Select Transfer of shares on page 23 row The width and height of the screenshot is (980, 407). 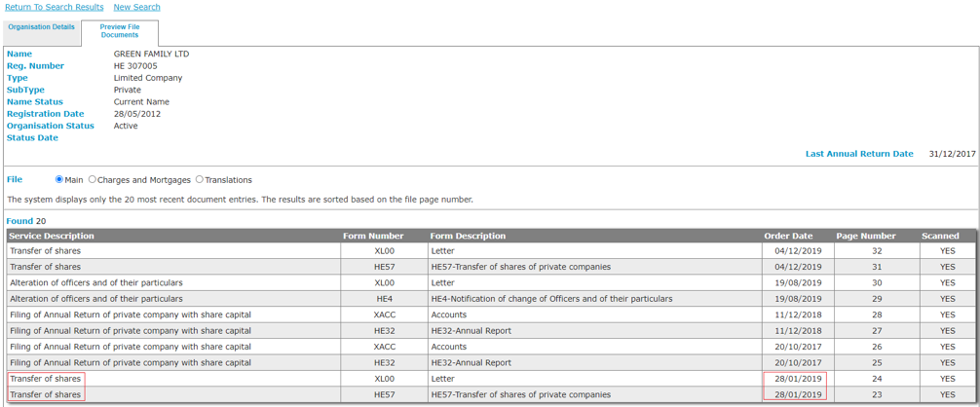pyautogui.click(x=46, y=394)
